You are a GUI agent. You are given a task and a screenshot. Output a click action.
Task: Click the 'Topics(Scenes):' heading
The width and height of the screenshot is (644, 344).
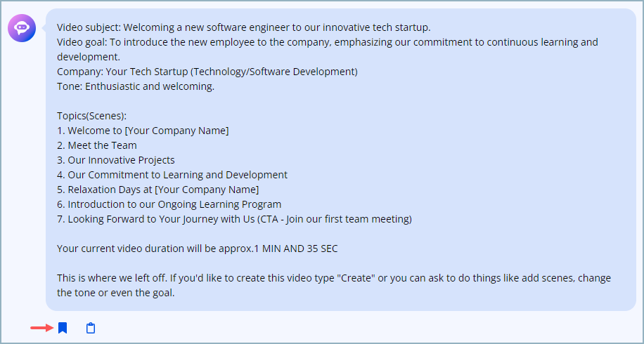(91, 116)
